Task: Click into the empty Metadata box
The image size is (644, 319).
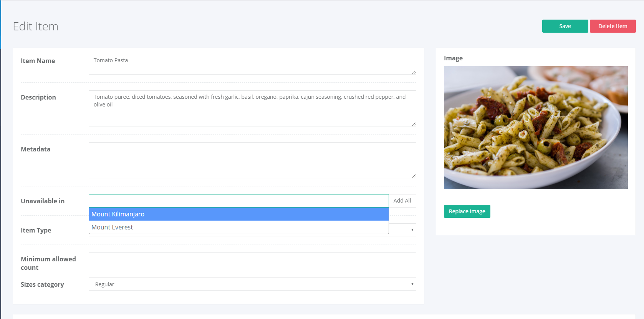Action: [252, 160]
